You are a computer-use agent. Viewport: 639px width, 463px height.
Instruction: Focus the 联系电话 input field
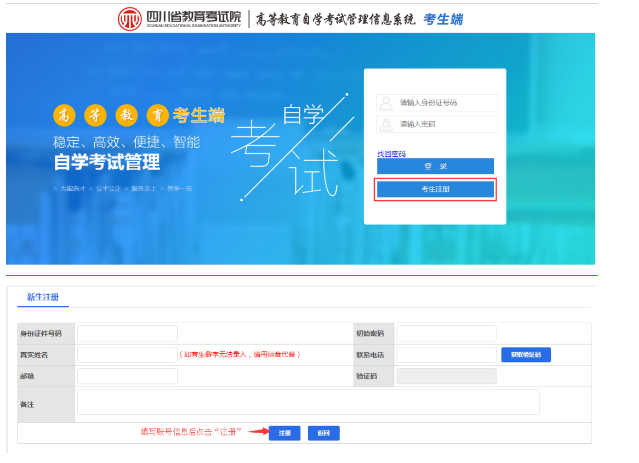[x=447, y=355]
